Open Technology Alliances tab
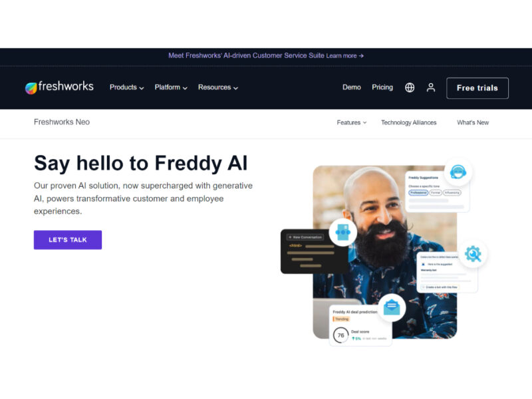This screenshot has width=532, height=399. click(408, 122)
